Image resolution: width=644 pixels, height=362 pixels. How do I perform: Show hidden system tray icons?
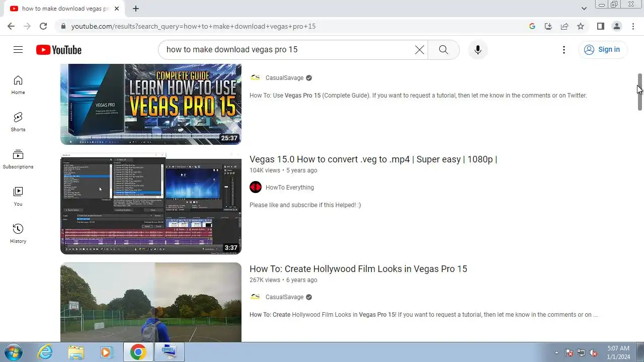point(556,352)
